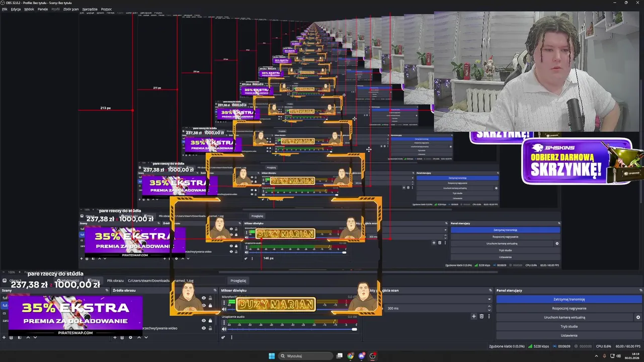This screenshot has width=644, height=362.
Task: Open source properties gear in Źródła obrazu
Action: [x=130, y=337]
